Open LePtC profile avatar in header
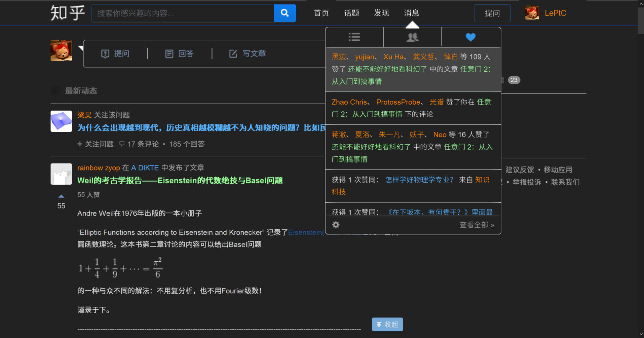Viewport: 644px width, 338px height. 532,13
